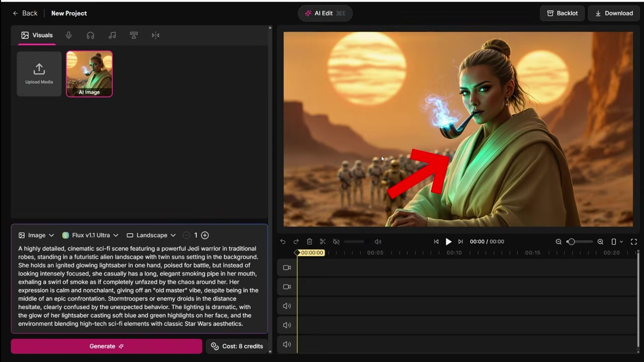Click the yellow playhead 00:00:00 marker
Screen dimensions: 644x362
pos(310,253)
